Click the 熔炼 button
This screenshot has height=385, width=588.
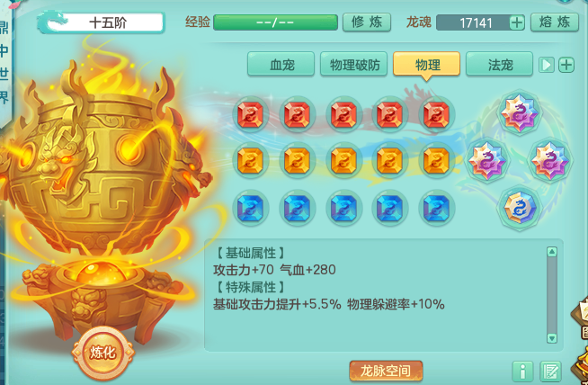click(x=555, y=22)
